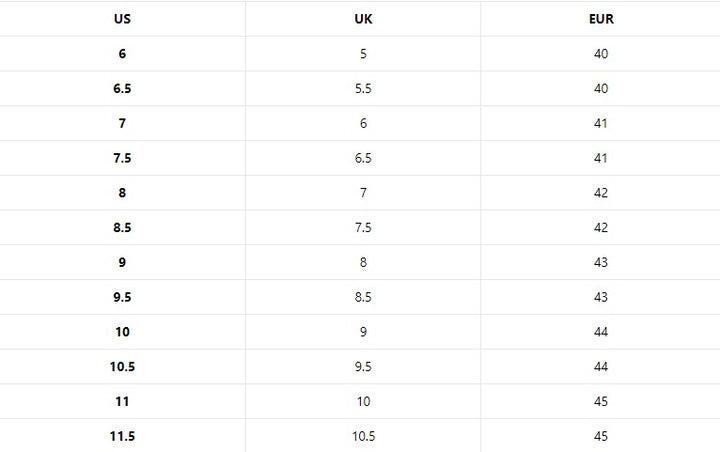Click EUR 44 in the US 10 row
The width and height of the screenshot is (720, 452).
pyautogui.click(x=600, y=332)
